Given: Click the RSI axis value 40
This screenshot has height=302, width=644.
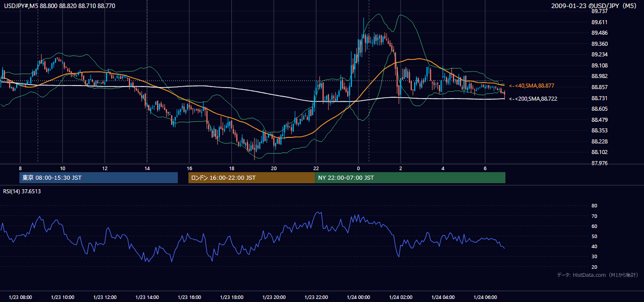Looking at the screenshot, I should (594, 246).
